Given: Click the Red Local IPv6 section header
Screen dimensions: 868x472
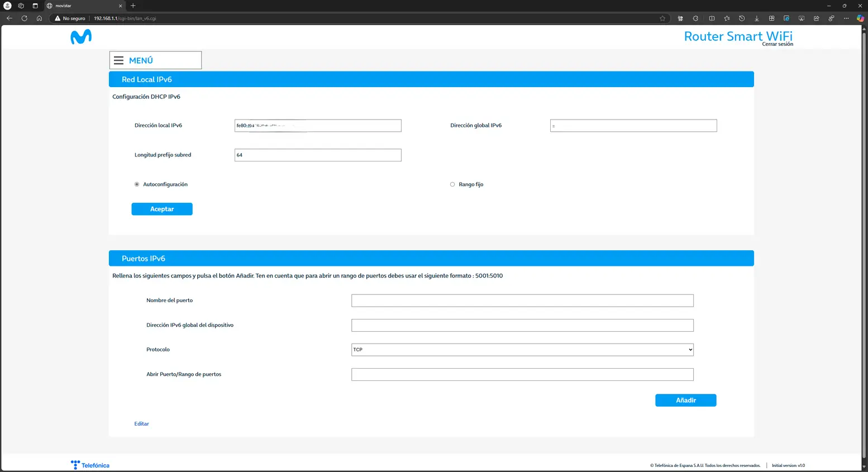Looking at the screenshot, I should (x=431, y=79).
